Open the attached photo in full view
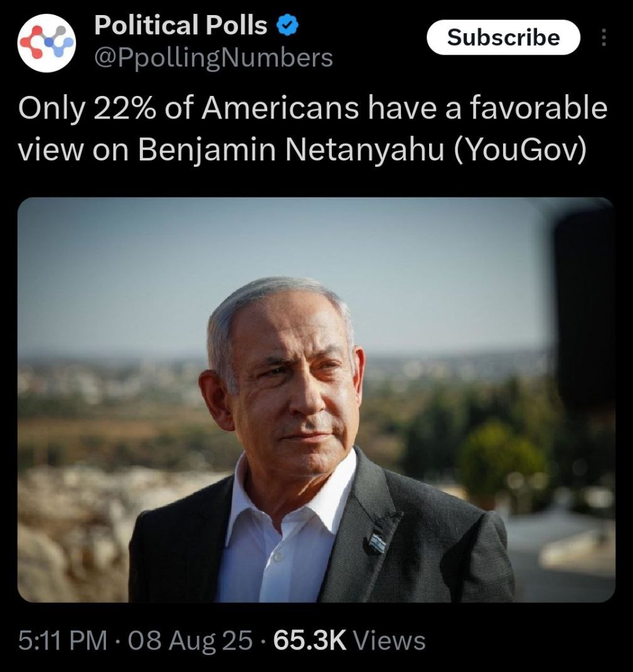The width and height of the screenshot is (633, 672). point(316,400)
